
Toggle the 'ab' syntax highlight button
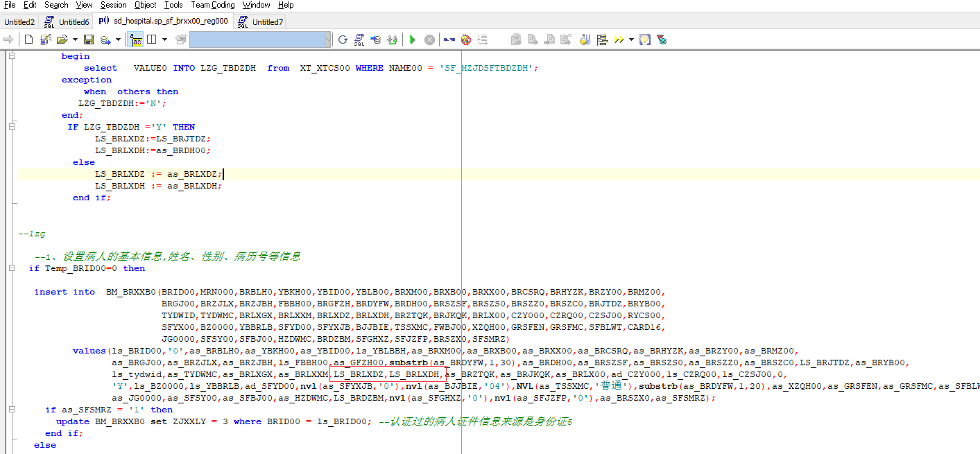coord(137,40)
